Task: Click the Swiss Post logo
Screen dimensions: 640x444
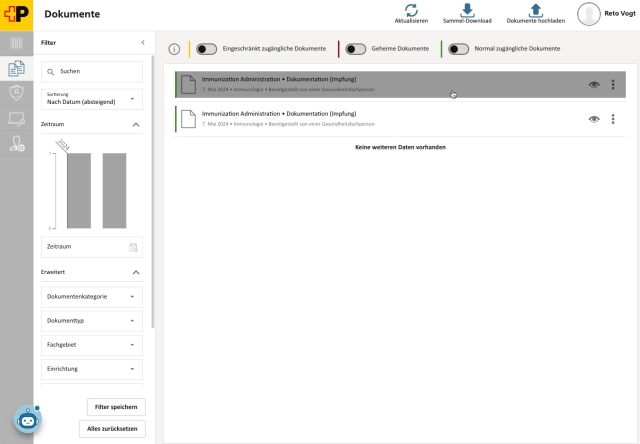Action: [16, 15]
